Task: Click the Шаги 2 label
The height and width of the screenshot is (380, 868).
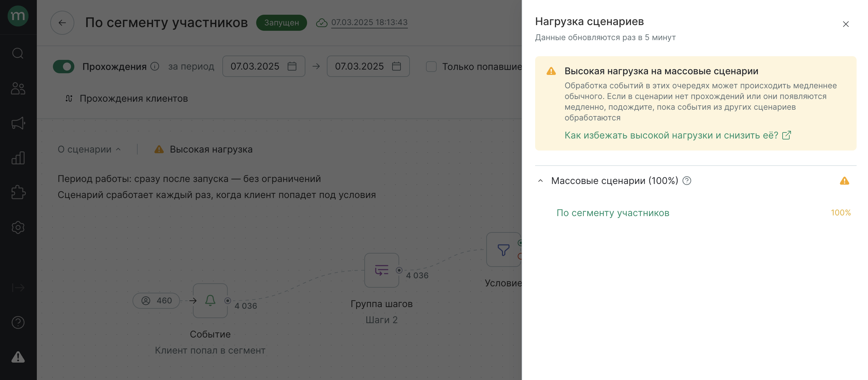Action: tap(382, 320)
